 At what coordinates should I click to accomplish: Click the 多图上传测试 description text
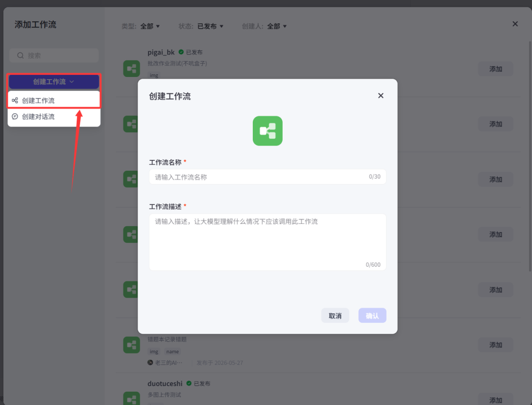click(164, 395)
